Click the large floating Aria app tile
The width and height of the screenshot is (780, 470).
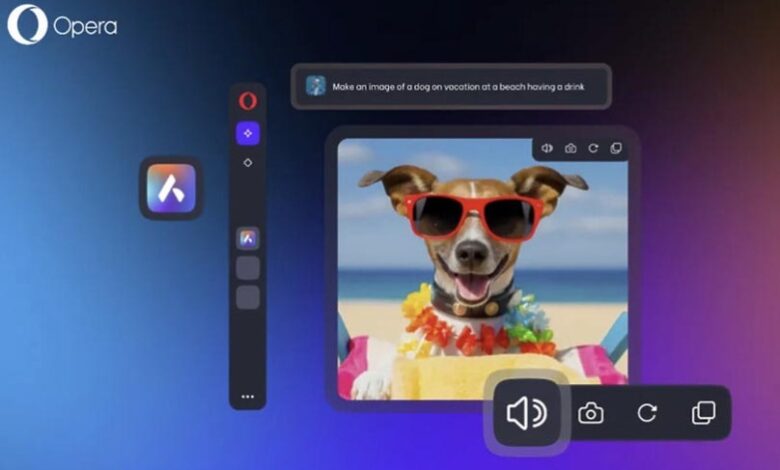pos(171,188)
